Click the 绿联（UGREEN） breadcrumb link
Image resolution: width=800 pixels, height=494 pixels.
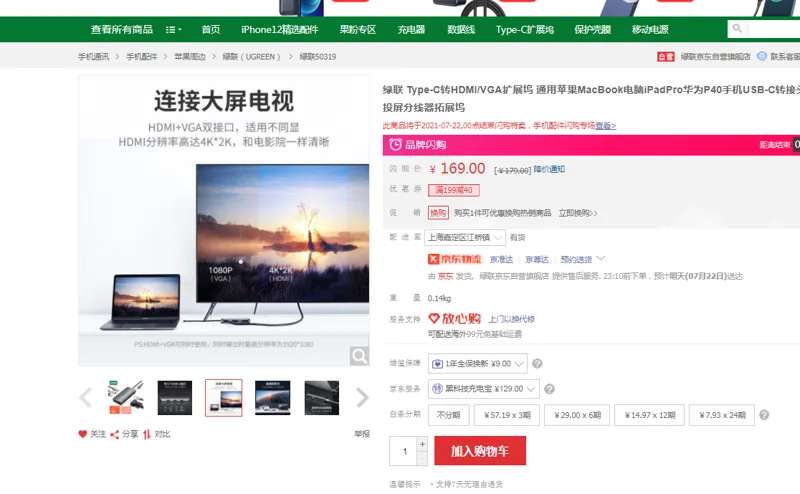pyautogui.click(x=252, y=57)
